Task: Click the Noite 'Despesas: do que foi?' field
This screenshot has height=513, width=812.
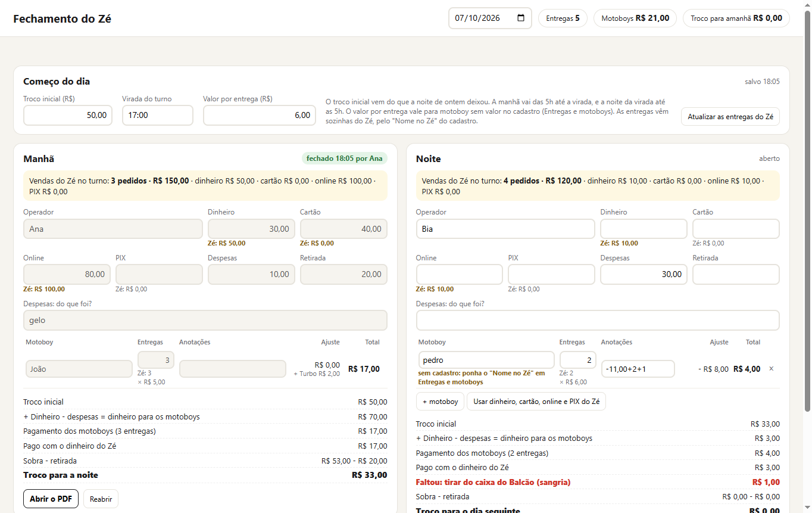Action: (x=598, y=321)
